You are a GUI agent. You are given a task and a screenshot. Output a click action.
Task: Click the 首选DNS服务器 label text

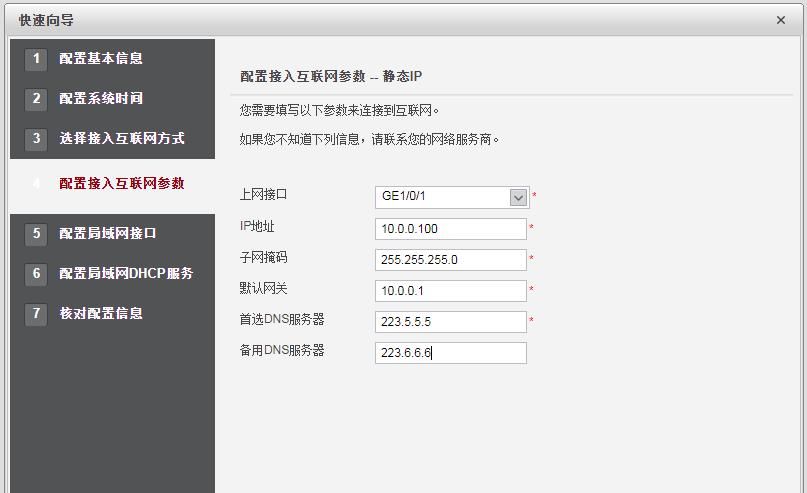tap(282, 319)
